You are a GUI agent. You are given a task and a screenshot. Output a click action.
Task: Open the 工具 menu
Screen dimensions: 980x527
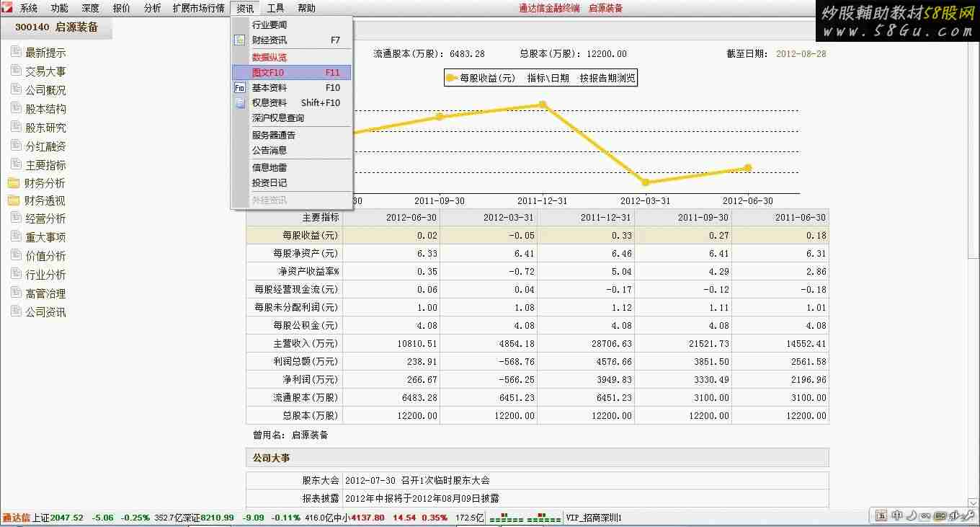(x=275, y=9)
